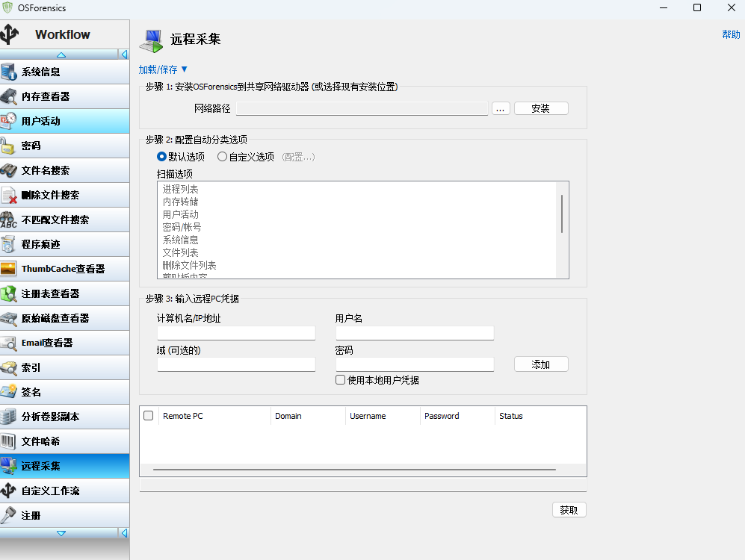This screenshot has height=560, width=745.
Task: Click the 网络路径 input field
Action: (x=362, y=108)
